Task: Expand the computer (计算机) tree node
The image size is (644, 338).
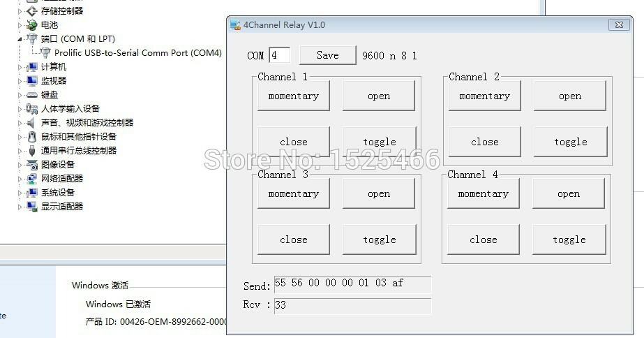Action: (x=20, y=67)
